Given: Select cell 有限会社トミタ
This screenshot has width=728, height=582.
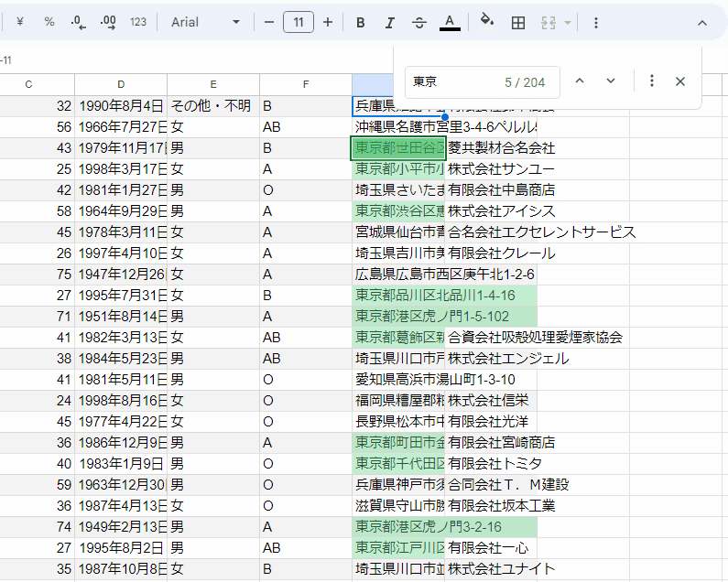Looking at the screenshot, I should [491, 464].
